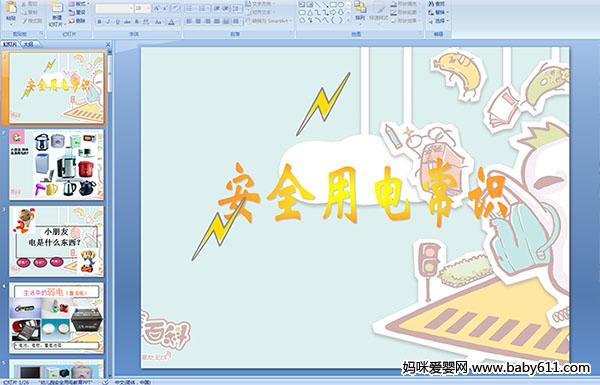Delete the slide using the Delete icon

click(x=71, y=21)
